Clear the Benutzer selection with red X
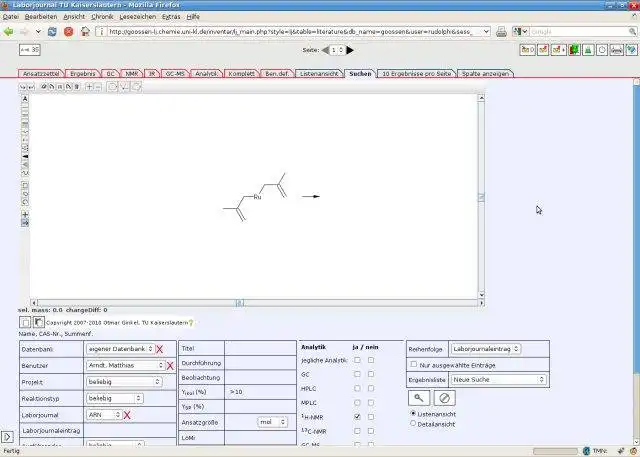The image size is (640, 457). (x=170, y=366)
